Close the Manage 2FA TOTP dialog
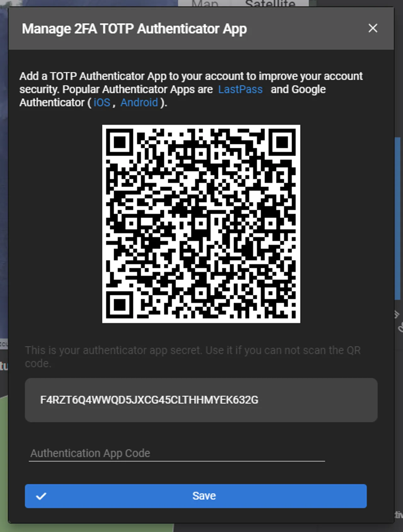The height and width of the screenshot is (532, 403). [373, 28]
